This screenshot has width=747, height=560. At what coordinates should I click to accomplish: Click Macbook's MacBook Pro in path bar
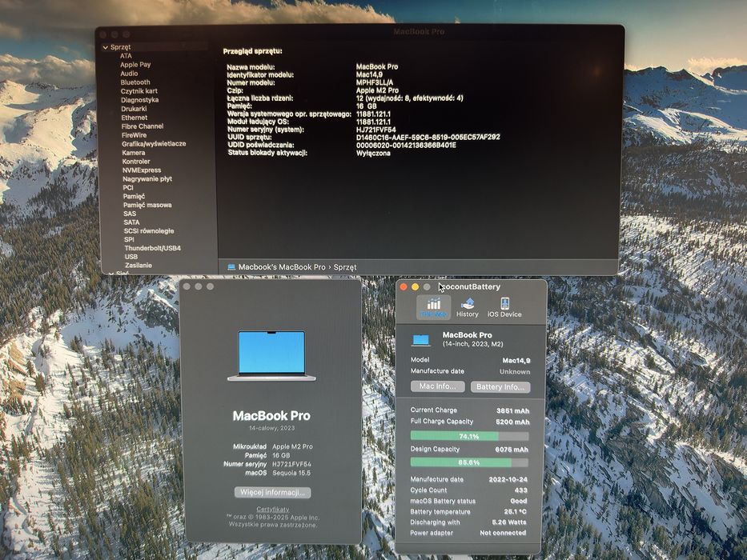(x=282, y=266)
